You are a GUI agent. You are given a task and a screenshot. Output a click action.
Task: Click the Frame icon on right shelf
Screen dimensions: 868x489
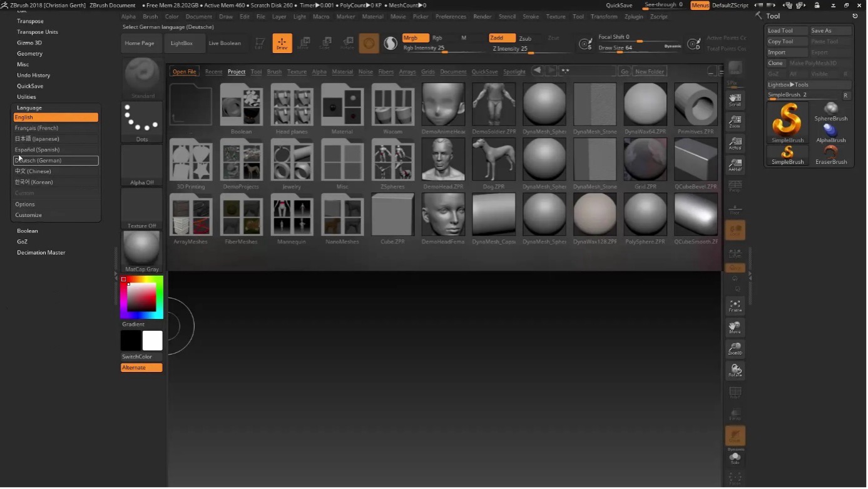[x=735, y=306]
